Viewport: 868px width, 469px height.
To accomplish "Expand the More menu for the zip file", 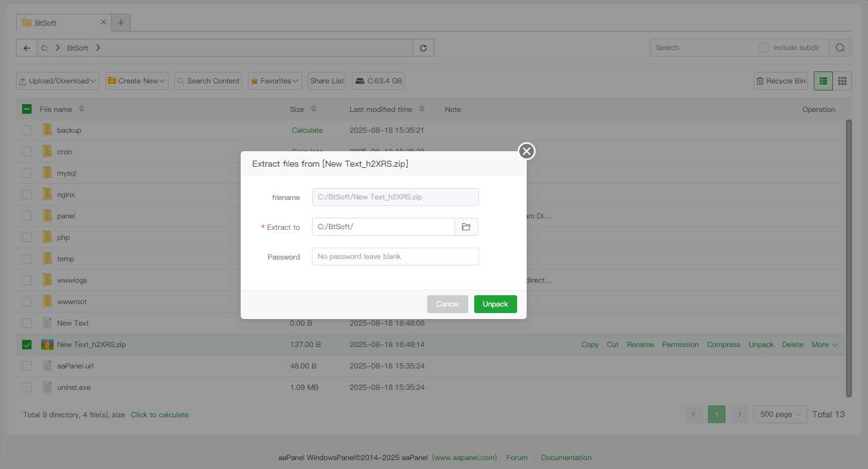I will point(824,345).
